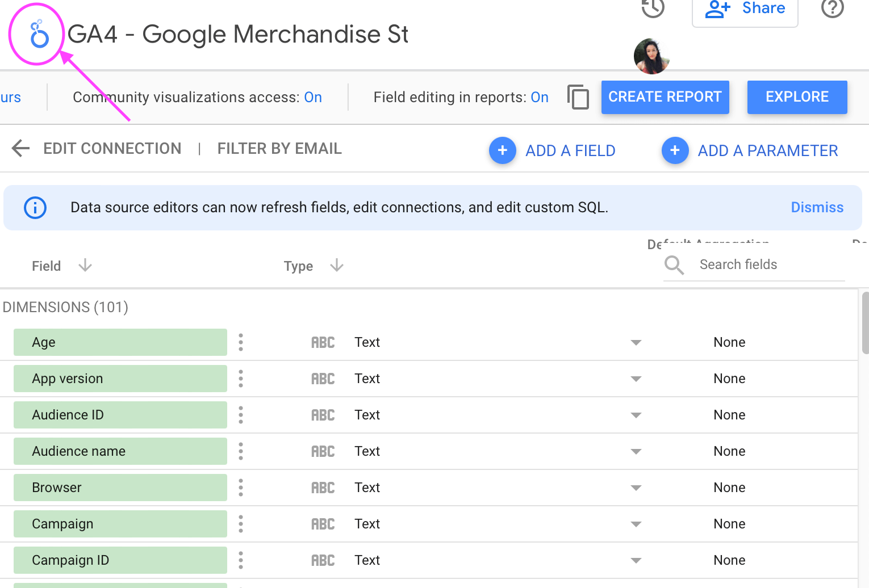
Task: Select the Browser field chip
Action: [x=120, y=488]
